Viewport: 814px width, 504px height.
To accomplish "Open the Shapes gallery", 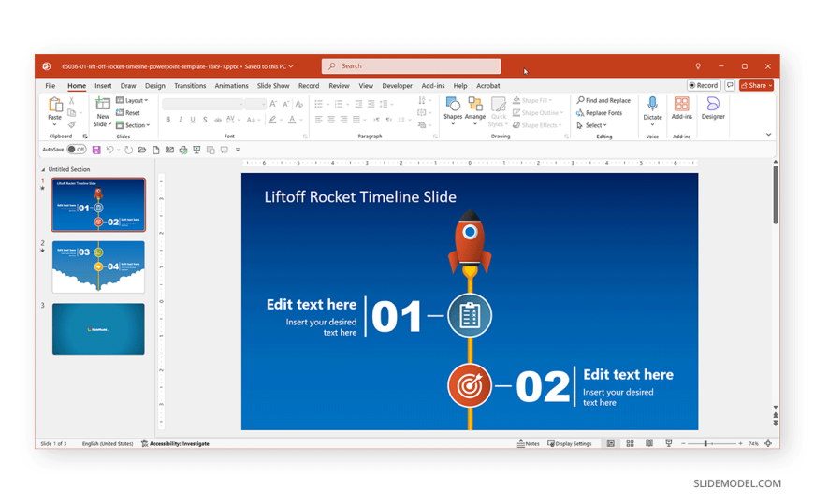I will 453,105.
